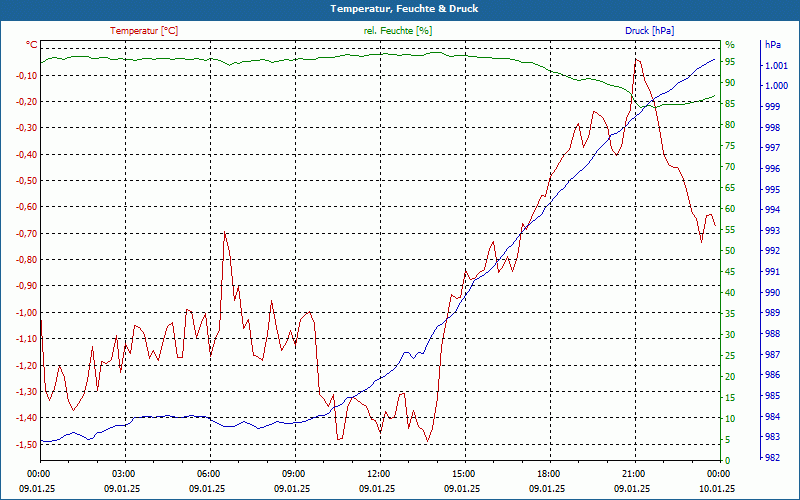Image resolution: width=800 pixels, height=500 pixels.
Task: Click the '10.01.25' date label
Action: (717, 489)
